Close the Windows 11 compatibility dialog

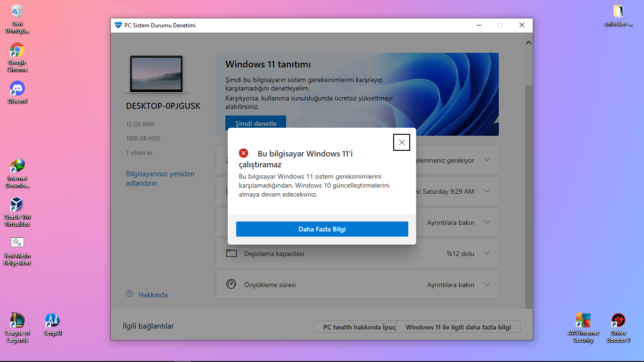click(402, 142)
